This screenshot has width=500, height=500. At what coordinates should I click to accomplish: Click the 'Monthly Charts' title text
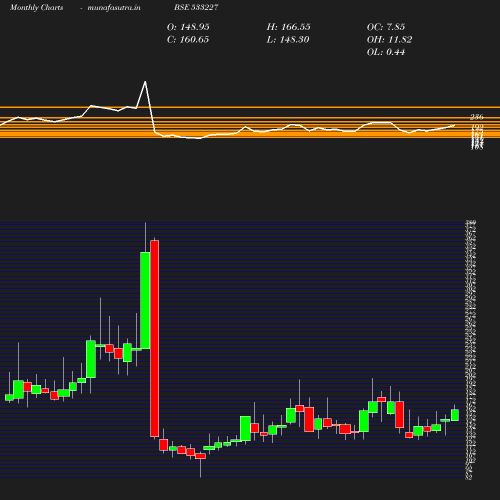coord(36,7)
